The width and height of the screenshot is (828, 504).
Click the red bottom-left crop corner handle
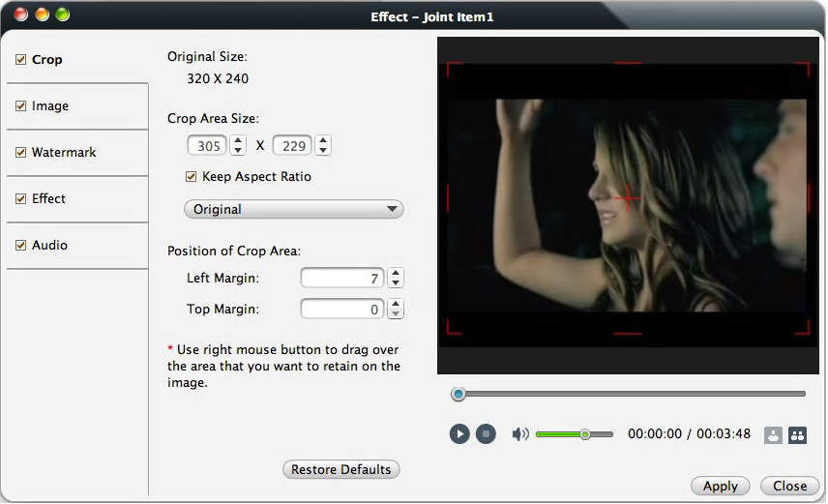(x=454, y=328)
